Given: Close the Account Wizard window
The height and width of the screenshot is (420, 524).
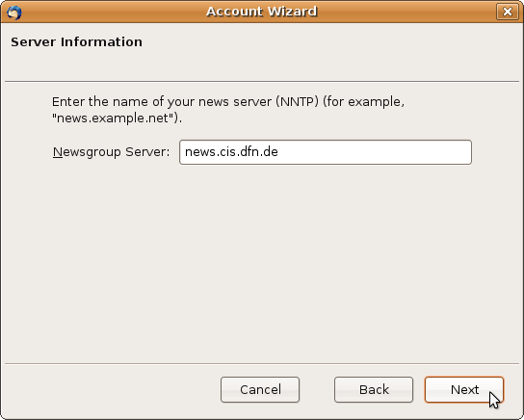Looking at the screenshot, I should click(x=508, y=12).
